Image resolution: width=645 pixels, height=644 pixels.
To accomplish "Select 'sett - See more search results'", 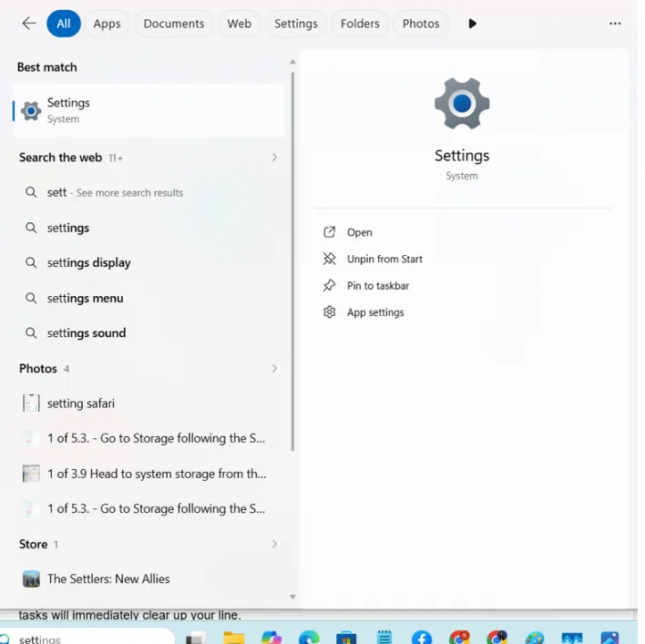I will pos(148,192).
